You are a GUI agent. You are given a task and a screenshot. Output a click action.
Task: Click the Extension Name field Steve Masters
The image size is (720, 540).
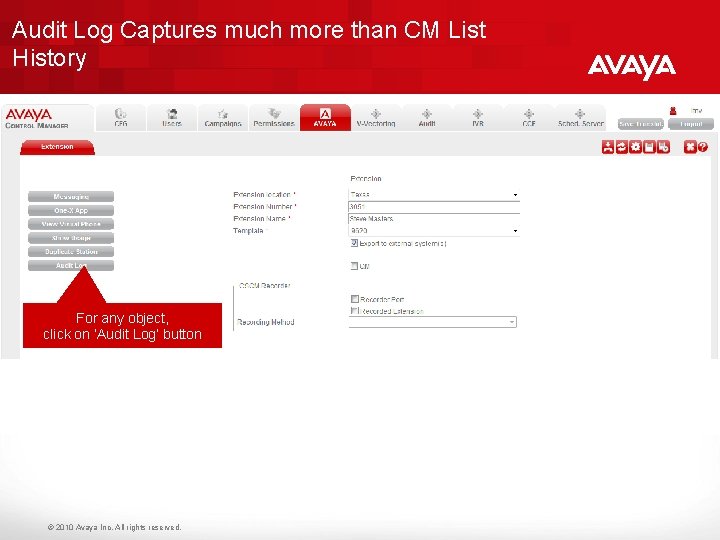click(434, 219)
